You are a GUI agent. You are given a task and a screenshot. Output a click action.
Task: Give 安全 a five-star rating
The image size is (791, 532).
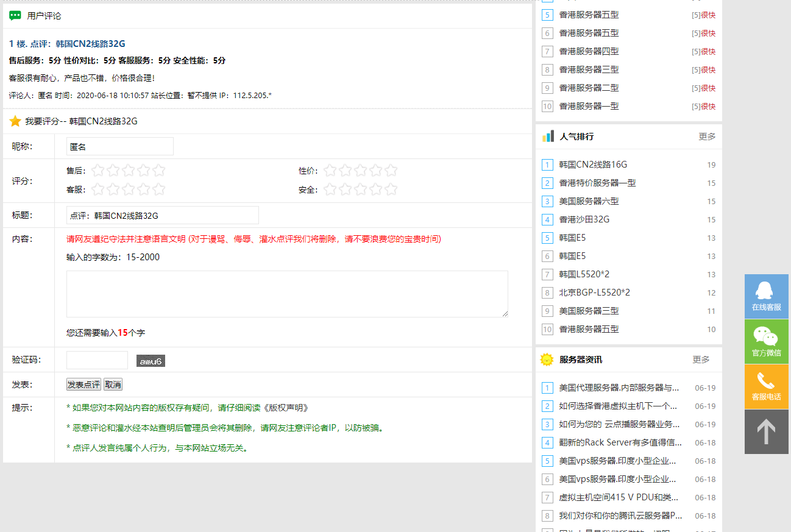point(391,190)
